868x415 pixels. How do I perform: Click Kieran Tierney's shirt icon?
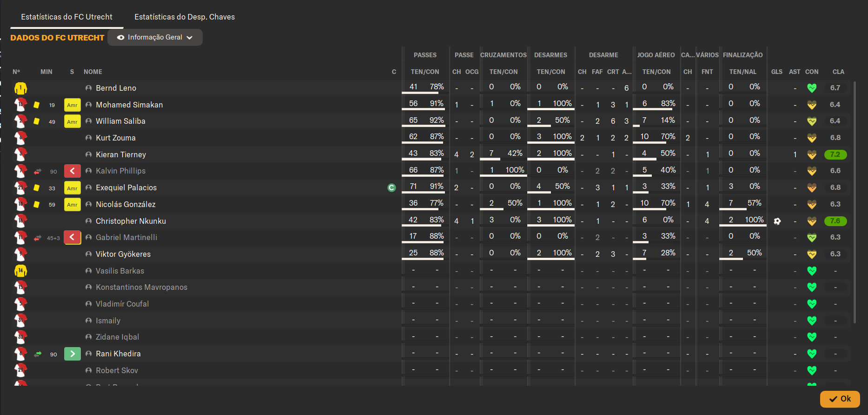pyautogui.click(x=20, y=154)
